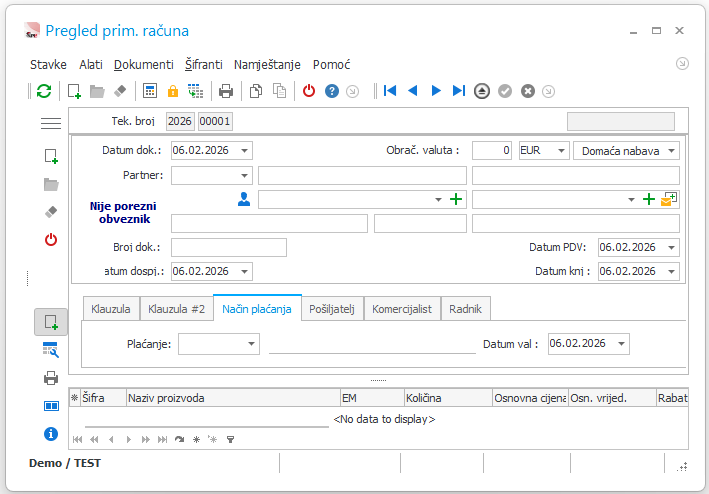Click sidebar folder open icon
Screen dimensions: 709x494
(51, 184)
